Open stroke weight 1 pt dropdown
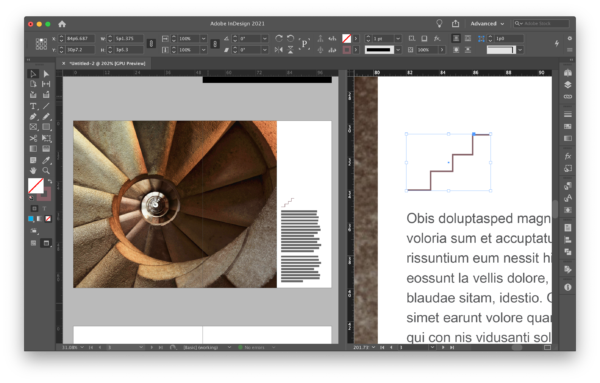 (x=398, y=39)
